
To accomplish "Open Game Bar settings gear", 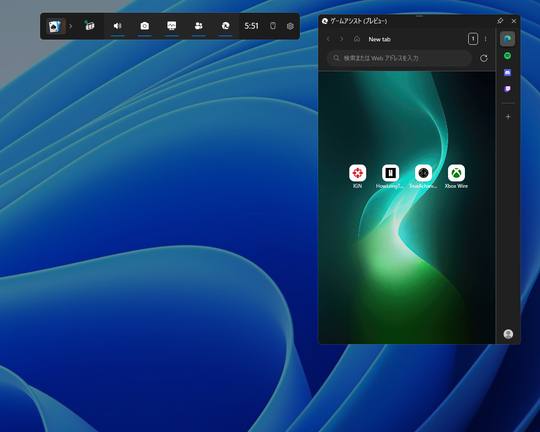I will tap(290, 26).
